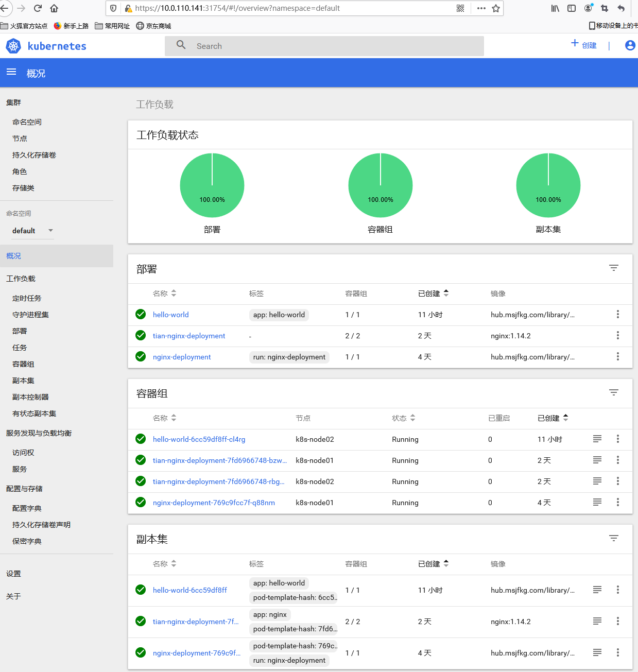Open hello-world deployment link

[x=170, y=315]
